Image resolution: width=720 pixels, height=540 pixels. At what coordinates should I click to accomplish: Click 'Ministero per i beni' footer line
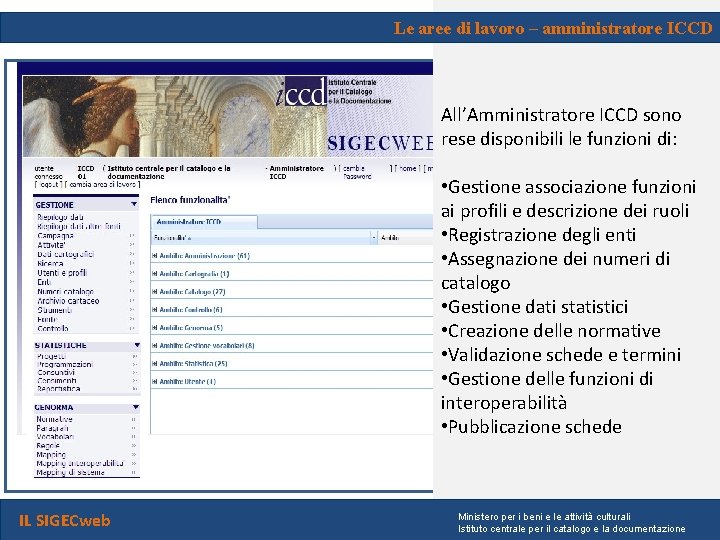(544, 517)
